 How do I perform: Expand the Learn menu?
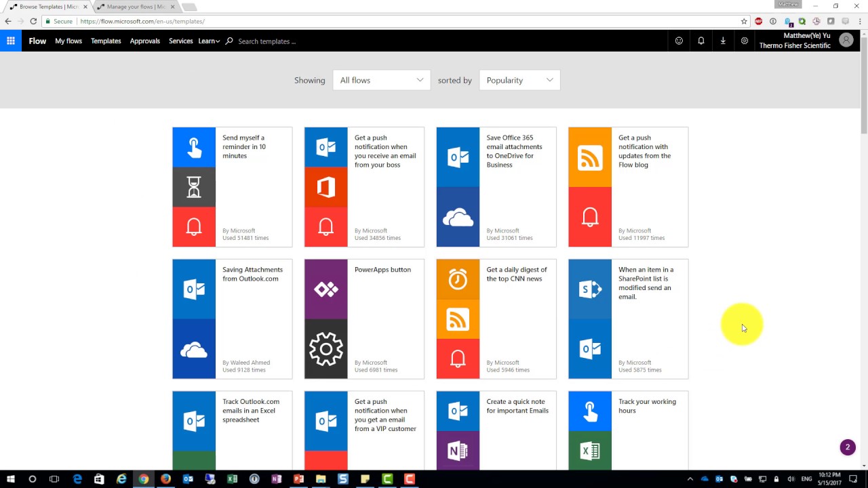[x=209, y=41]
